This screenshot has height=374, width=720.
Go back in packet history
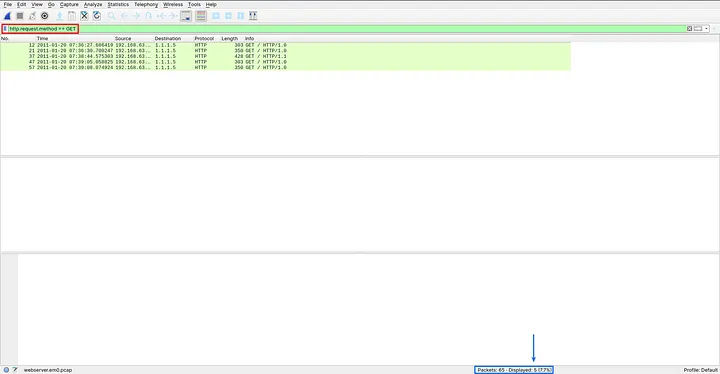[x=124, y=16]
